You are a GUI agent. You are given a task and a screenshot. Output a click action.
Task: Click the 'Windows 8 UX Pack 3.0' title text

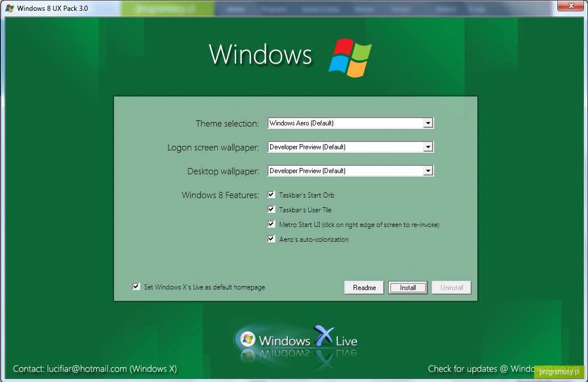52,9
